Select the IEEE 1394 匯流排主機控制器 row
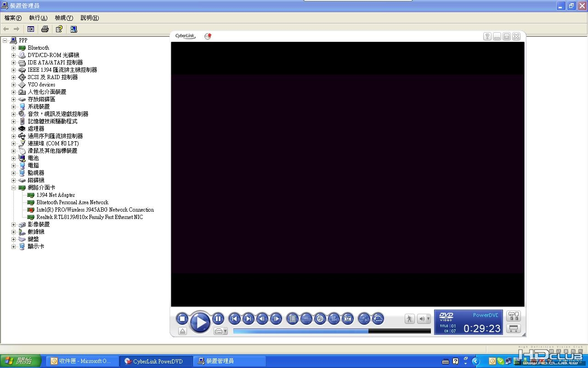This screenshot has height=368, width=588. tap(62, 70)
